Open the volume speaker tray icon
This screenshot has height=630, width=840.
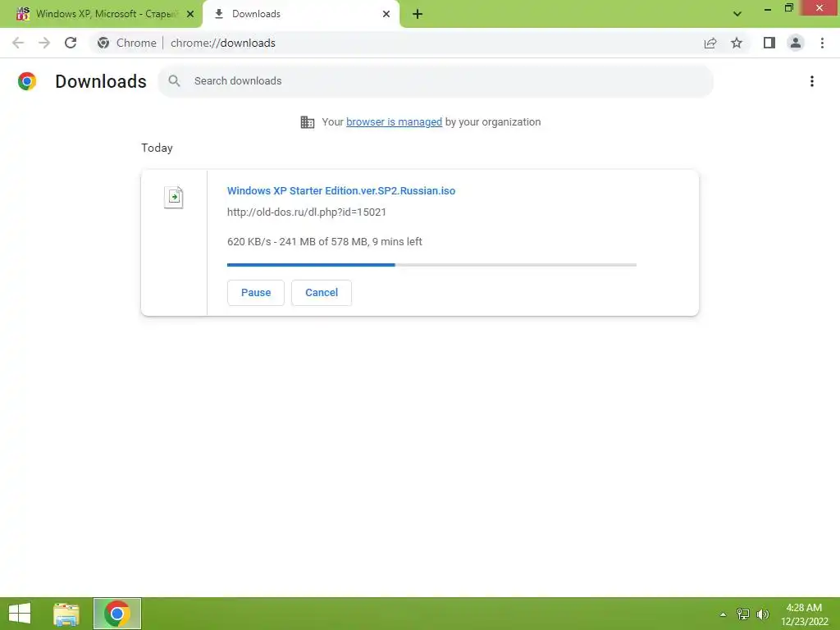763,614
